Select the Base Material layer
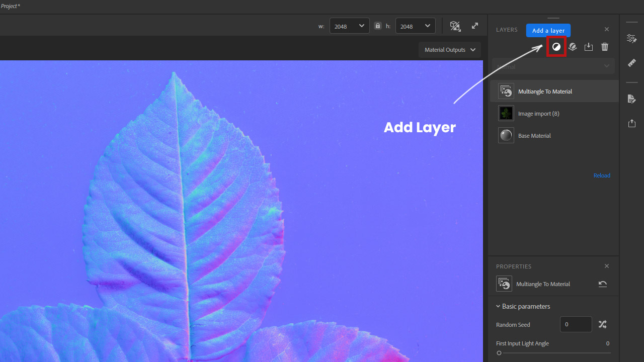 (534, 136)
